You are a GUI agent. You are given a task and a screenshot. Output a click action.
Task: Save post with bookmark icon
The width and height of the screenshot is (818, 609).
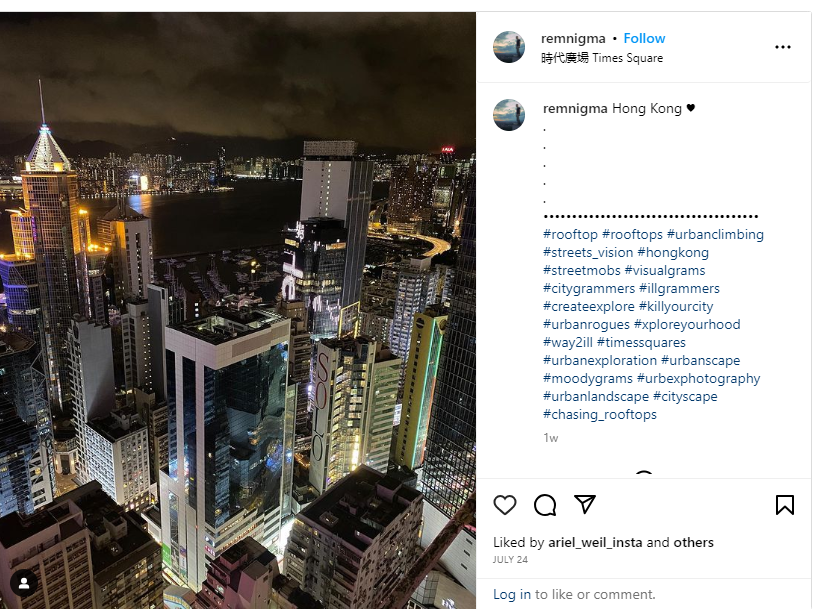[x=785, y=505]
